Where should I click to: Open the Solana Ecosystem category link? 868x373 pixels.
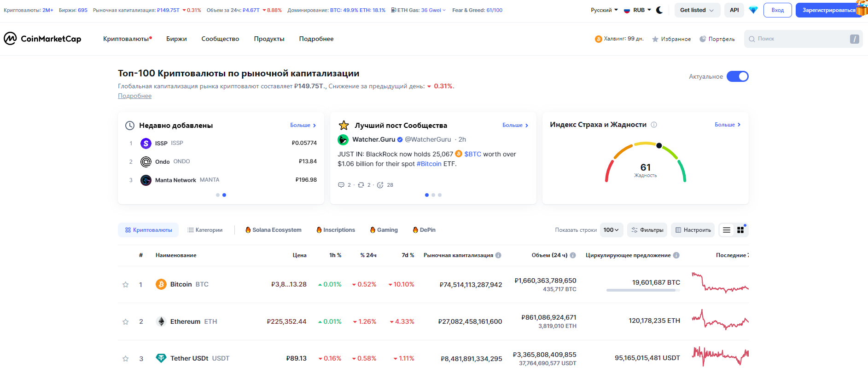[x=274, y=230]
